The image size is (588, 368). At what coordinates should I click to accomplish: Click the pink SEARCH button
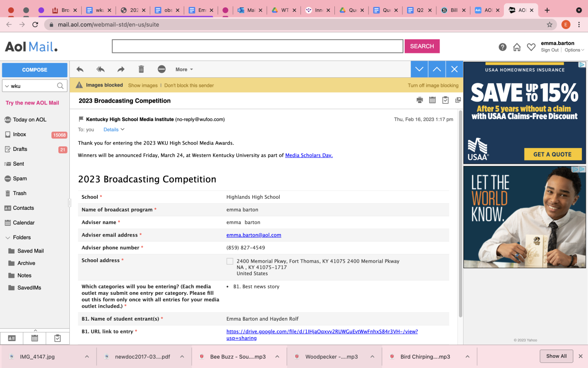click(422, 46)
